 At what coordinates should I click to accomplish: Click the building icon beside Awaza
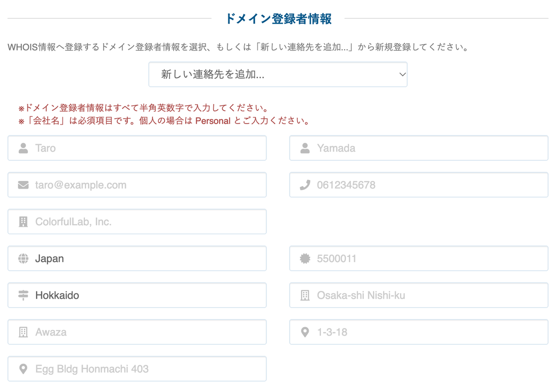click(23, 332)
